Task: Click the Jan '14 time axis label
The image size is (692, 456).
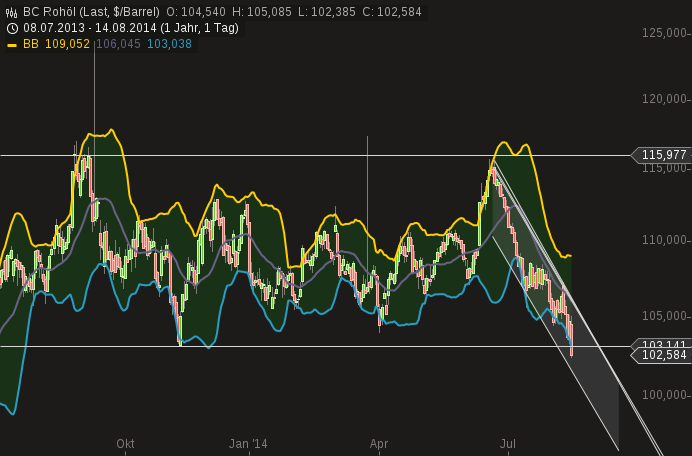Action: (x=248, y=444)
